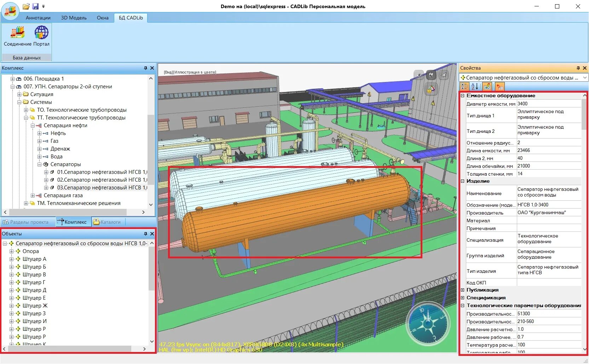This screenshot has height=364, width=589.
Task: Close the Объекты panel
Action: pyautogui.click(x=152, y=234)
